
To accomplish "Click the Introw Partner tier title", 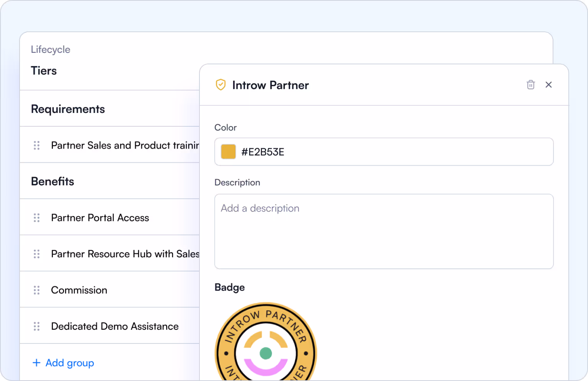I will click(270, 85).
